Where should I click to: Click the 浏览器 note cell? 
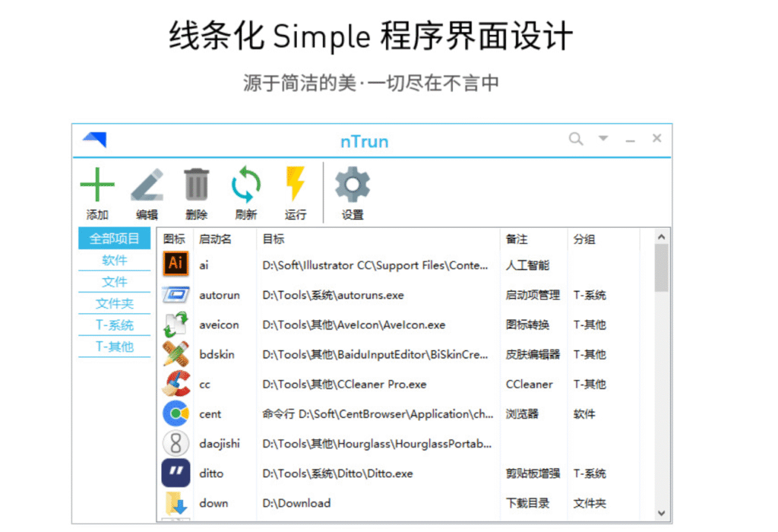click(x=522, y=414)
